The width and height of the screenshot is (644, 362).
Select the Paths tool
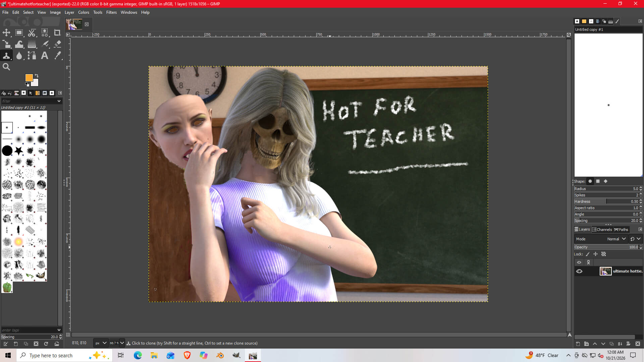[x=32, y=55]
